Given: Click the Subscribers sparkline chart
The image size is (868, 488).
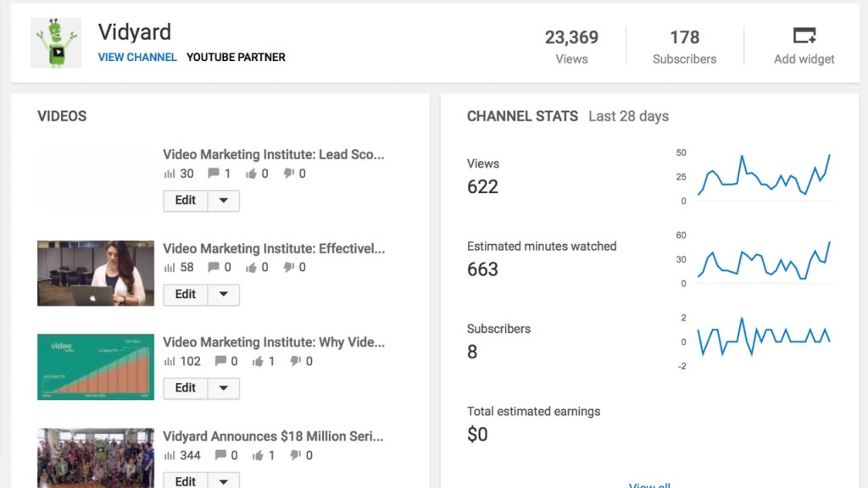Looking at the screenshot, I should pyautogui.click(x=764, y=336).
